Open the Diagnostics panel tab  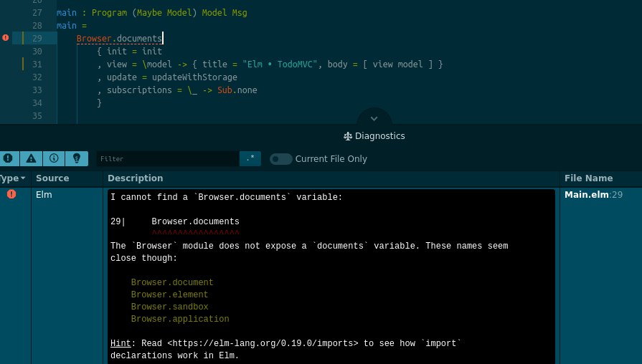[x=374, y=136]
